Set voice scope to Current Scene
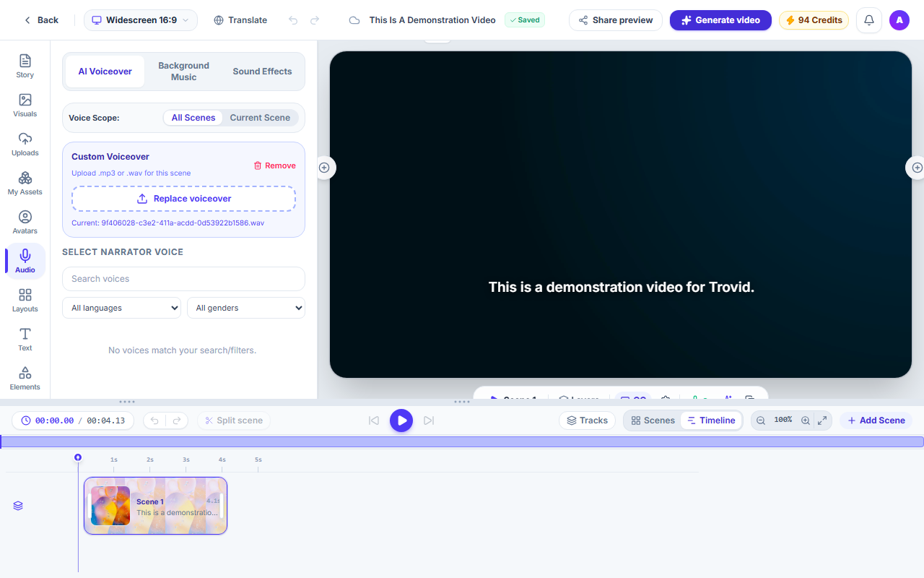The width and height of the screenshot is (924, 578). point(260,118)
